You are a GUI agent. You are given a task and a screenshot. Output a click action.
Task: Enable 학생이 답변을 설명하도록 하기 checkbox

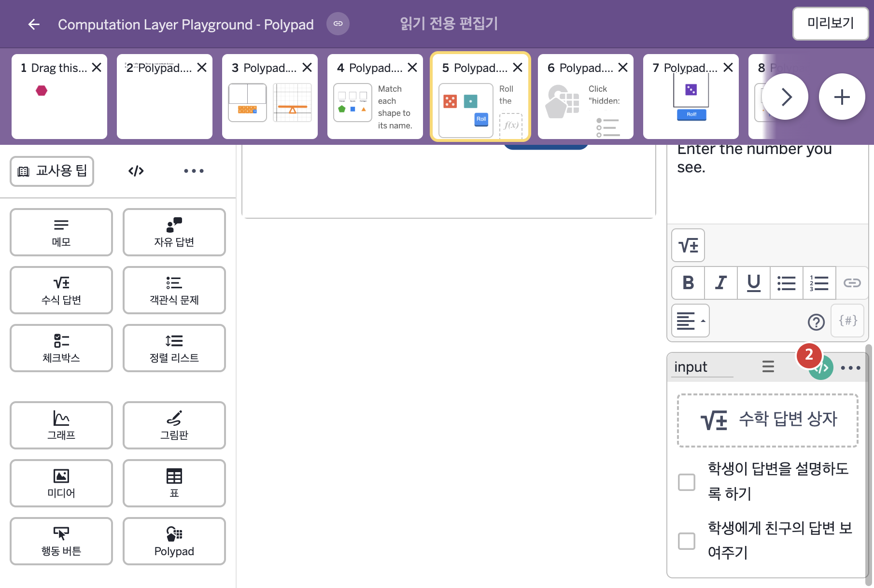click(x=687, y=482)
